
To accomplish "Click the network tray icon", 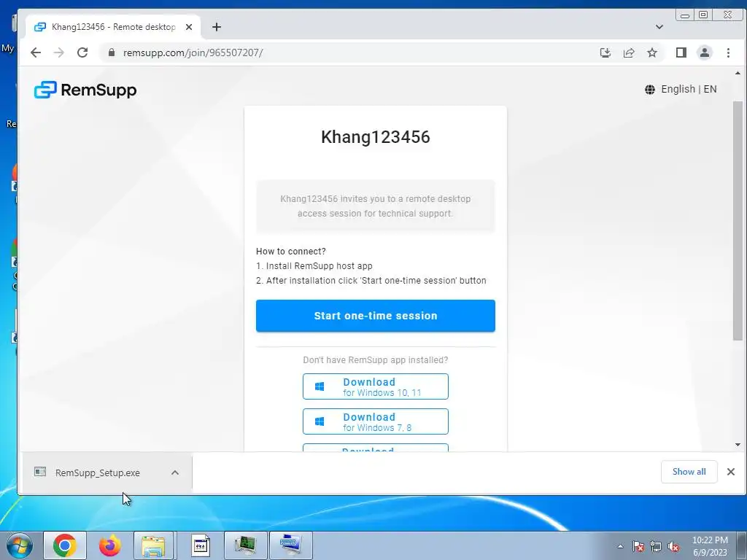I will (x=656, y=546).
